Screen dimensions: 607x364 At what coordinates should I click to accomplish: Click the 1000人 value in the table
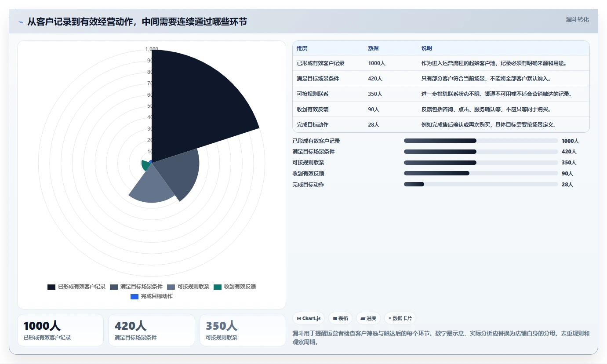point(377,63)
